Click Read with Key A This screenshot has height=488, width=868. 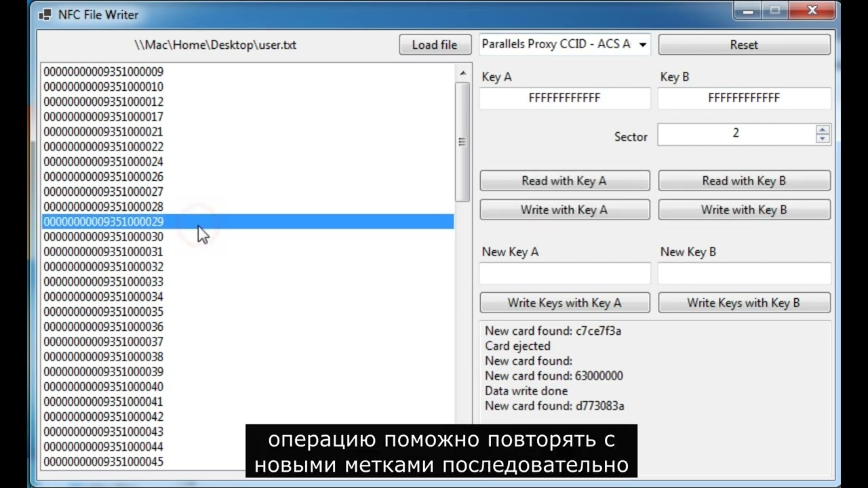pyautogui.click(x=564, y=181)
